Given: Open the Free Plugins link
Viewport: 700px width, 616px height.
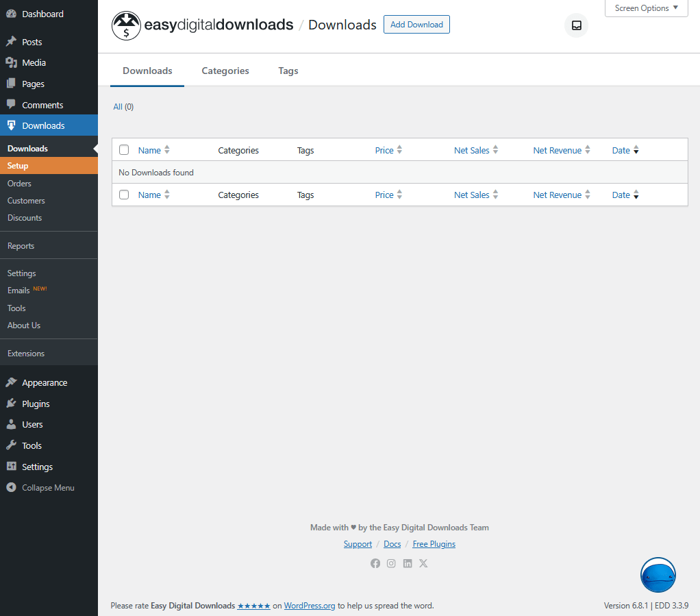Looking at the screenshot, I should pyautogui.click(x=434, y=543).
